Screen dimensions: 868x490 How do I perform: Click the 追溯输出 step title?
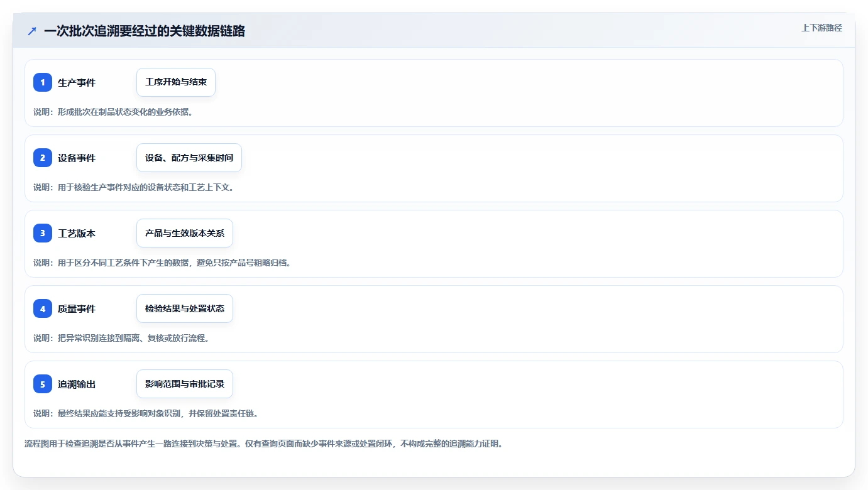pos(77,384)
